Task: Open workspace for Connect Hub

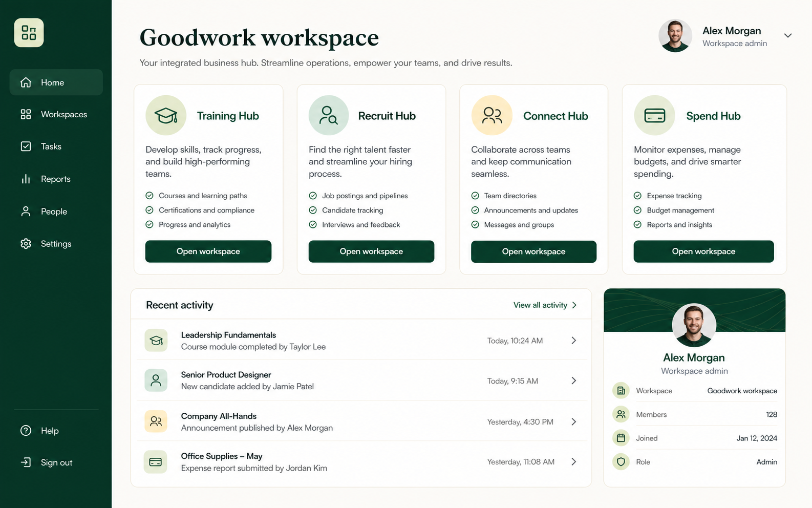Action: [533, 251]
